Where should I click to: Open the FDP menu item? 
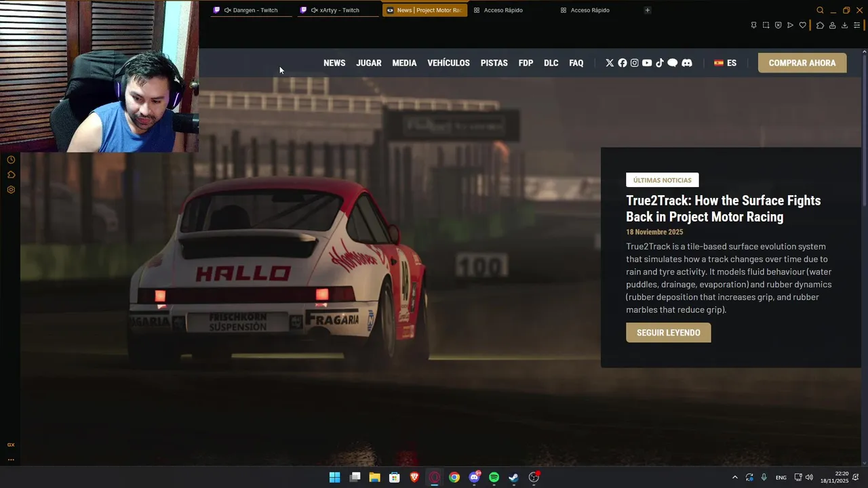click(526, 63)
